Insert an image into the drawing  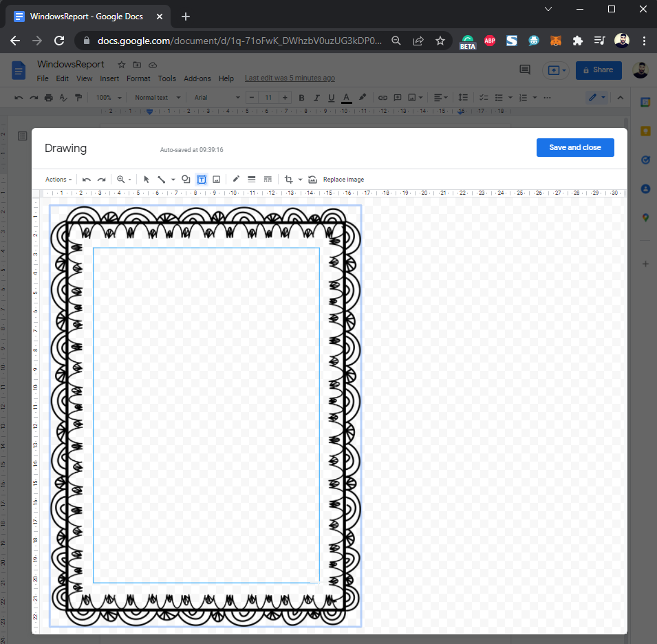(x=217, y=180)
